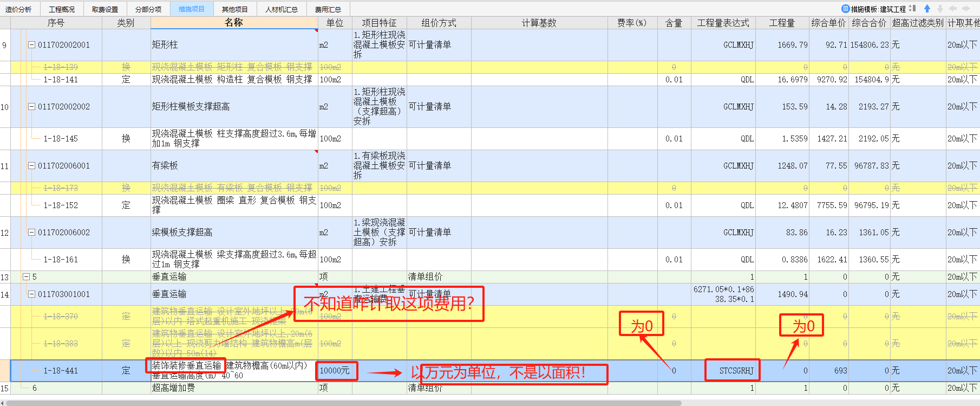The height and width of the screenshot is (406, 980).
Task: Collapse row 011702002001 矩形柱
Action: point(31,45)
